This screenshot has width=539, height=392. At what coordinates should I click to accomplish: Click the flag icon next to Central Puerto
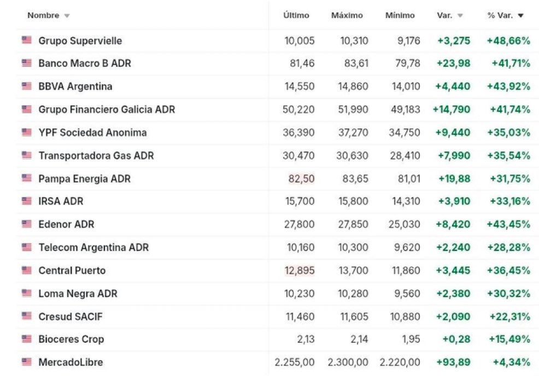point(26,270)
